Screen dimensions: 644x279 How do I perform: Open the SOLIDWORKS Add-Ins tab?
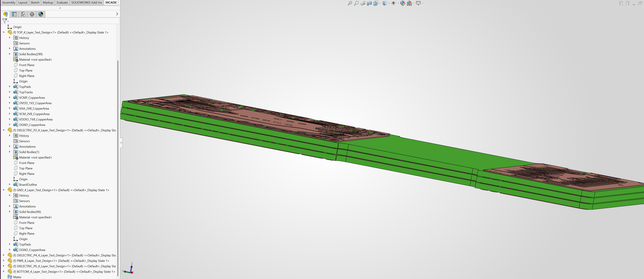tap(87, 3)
